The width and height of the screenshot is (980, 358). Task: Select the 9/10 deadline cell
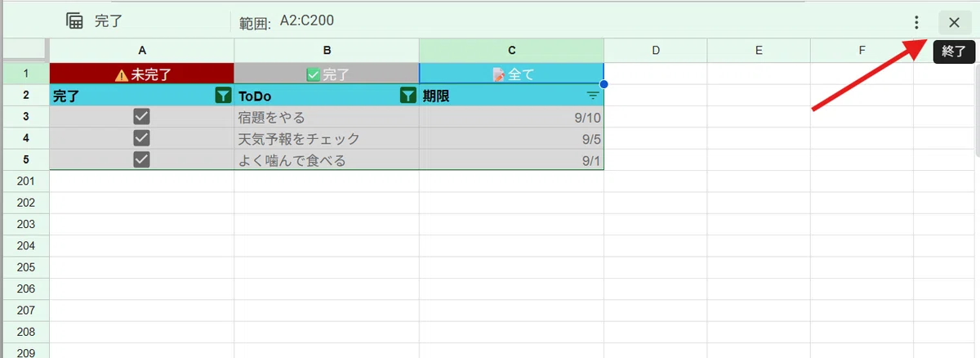tap(512, 117)
